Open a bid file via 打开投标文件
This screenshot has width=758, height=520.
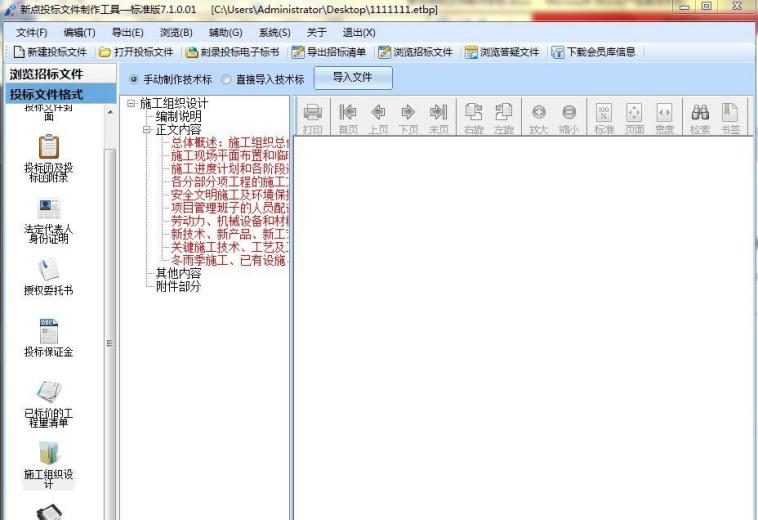coord(136,52)
